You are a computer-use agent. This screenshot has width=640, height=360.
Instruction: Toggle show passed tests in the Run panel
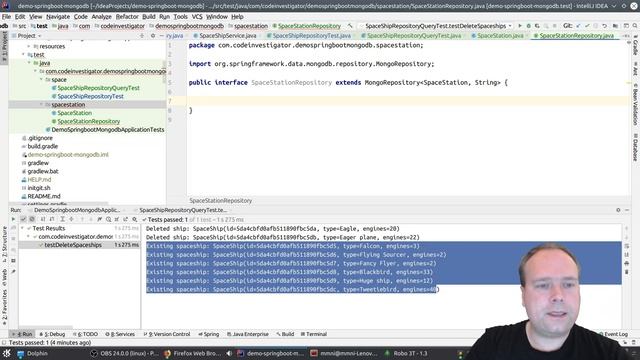pyautogui.click(x=23, y=219)
